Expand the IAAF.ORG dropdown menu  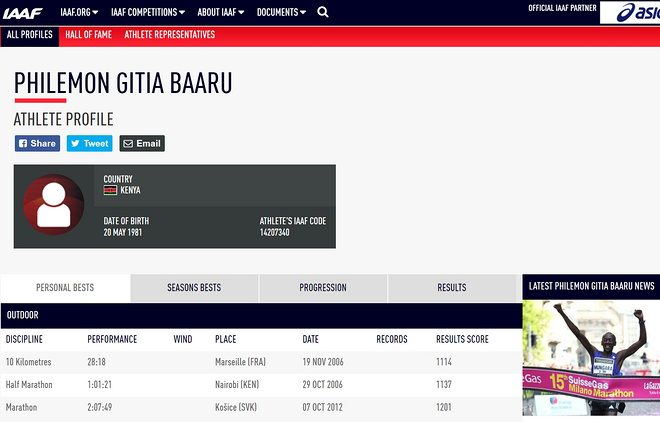point(83,12)
